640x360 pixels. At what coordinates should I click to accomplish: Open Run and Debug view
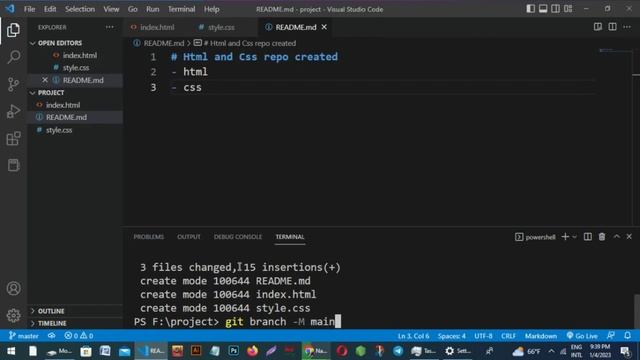pos(13,111)
